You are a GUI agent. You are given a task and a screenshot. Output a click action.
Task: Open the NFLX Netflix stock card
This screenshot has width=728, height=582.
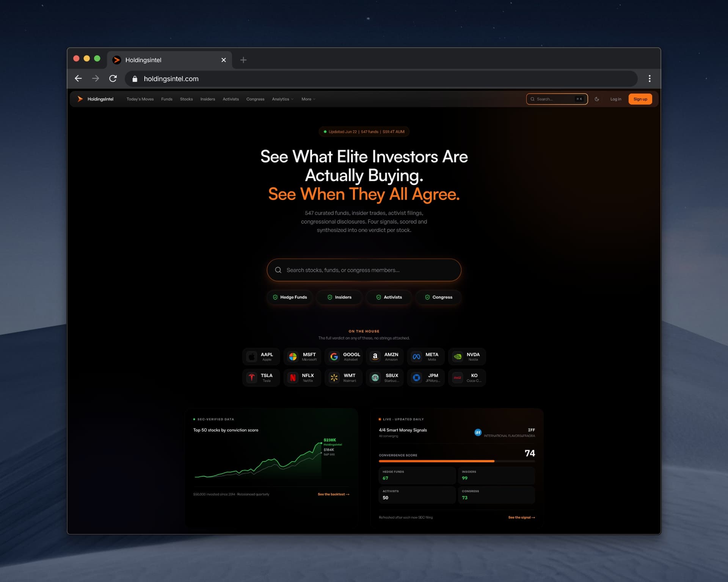tap(302, 378)
